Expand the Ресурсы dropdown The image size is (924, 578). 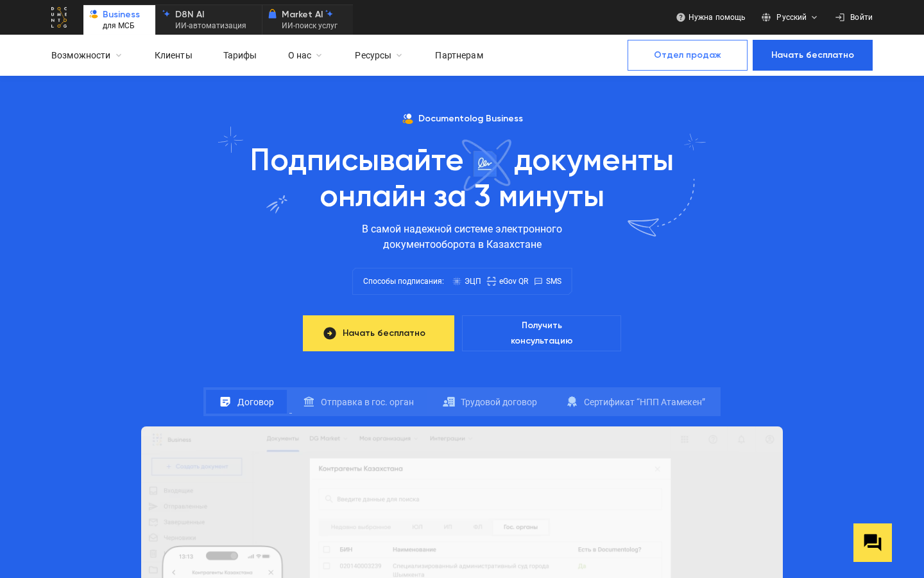pyautogui.click(x=379, y=55)
